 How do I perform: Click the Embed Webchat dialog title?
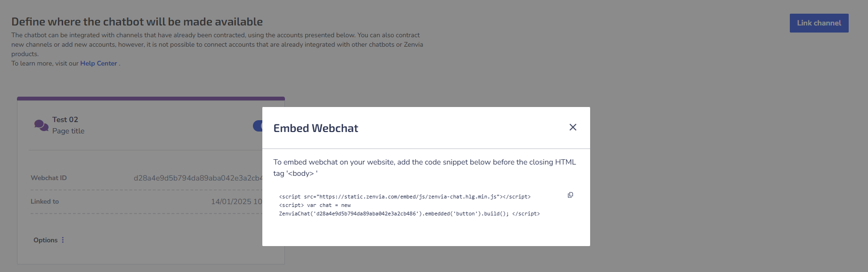316,128
